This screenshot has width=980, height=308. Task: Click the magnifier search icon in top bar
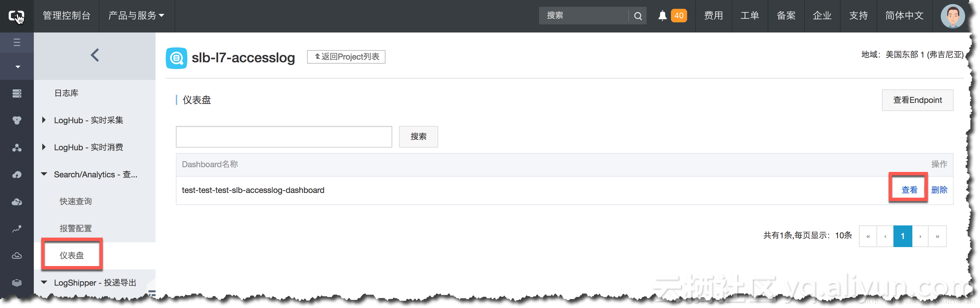pyautogui.click(x=638, y=16)
